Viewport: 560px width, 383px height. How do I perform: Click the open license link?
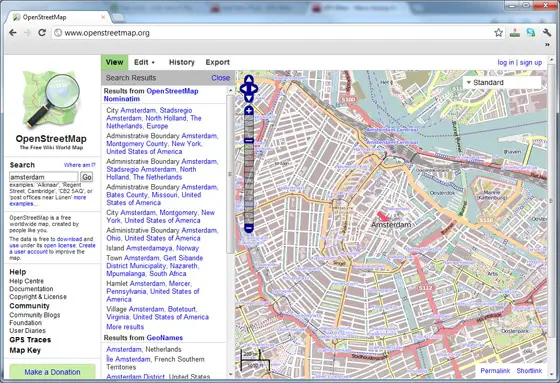pyautogui.click(x=60, y=245)
